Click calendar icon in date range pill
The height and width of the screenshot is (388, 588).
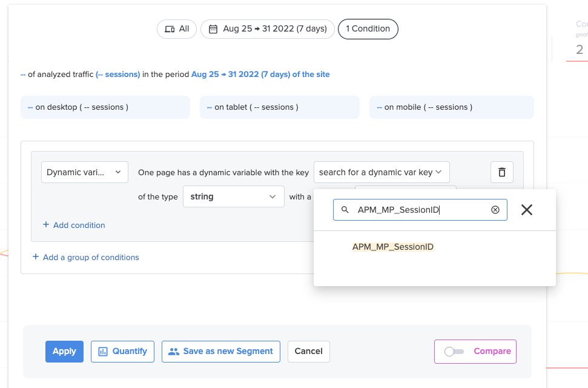(x=213, y=29)
